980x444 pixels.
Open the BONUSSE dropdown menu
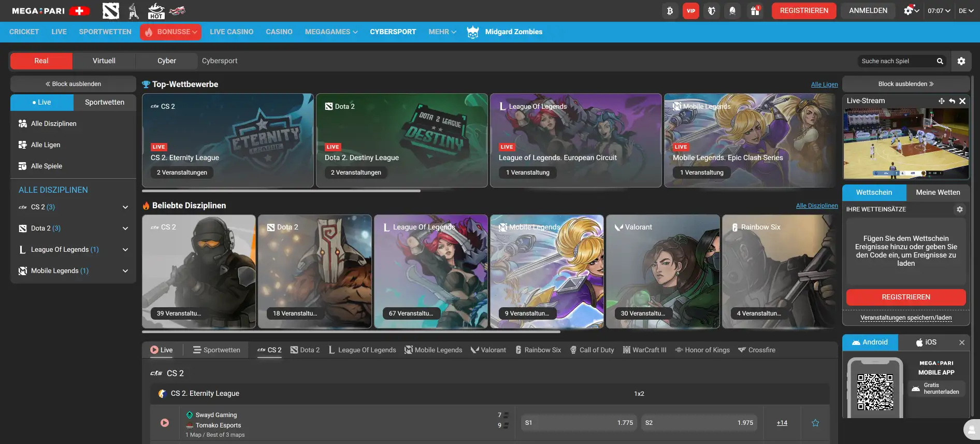click(x=170, y=32)
